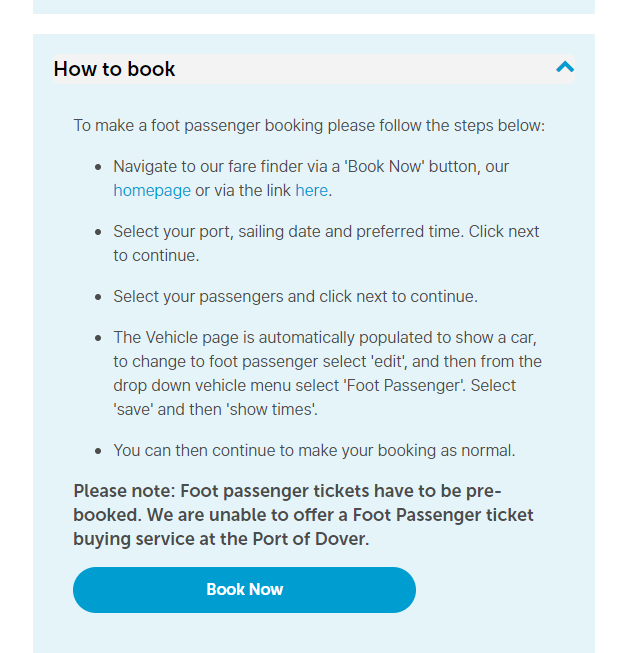The width and height of the screenshot is (625, 653).
Task: Click the 'To make a foot passenger booking' intro sentence
Action: [309, 126]
